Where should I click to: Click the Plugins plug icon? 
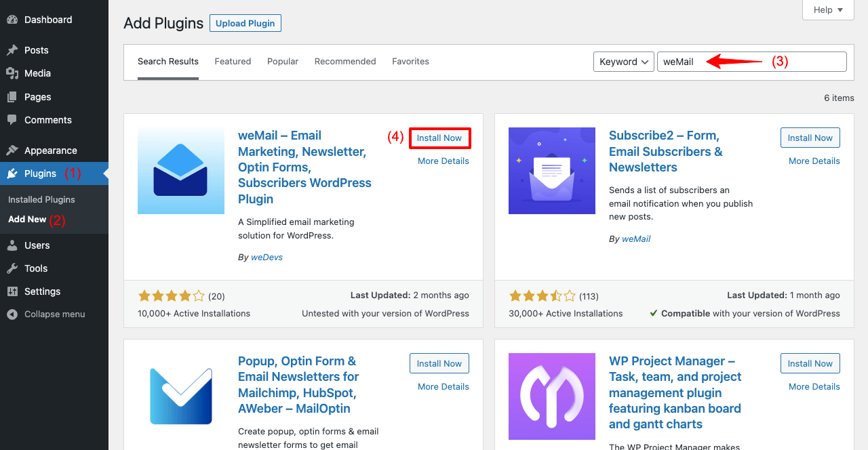pos(12,173)
